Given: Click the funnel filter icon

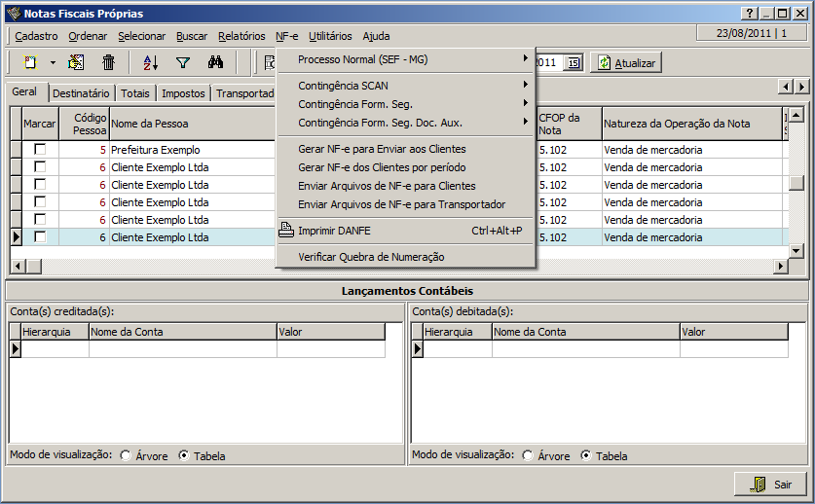Looking at the screenshot, I should click(x=182, y=62).
